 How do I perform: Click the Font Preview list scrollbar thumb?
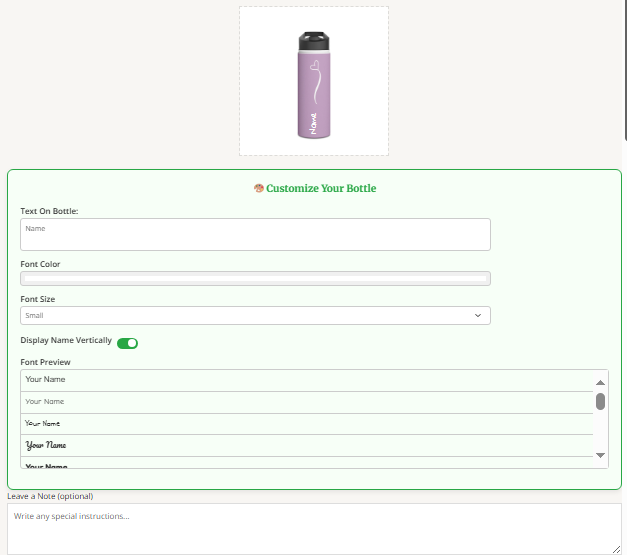[x=600, y=402]
